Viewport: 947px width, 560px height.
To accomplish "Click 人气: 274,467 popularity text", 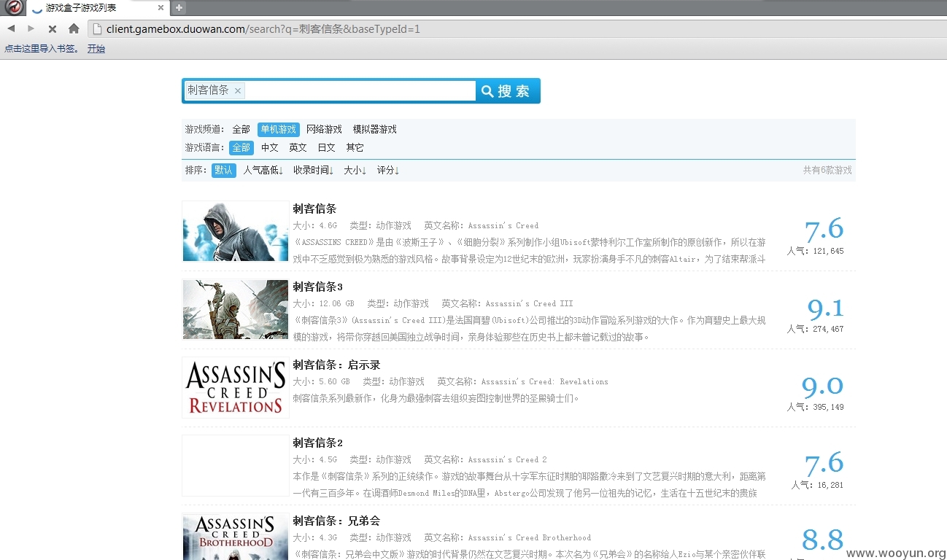I will [815, 329].
